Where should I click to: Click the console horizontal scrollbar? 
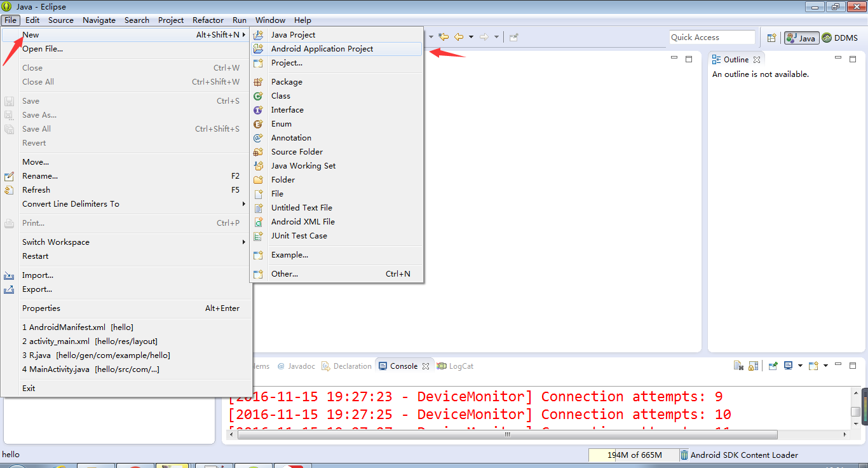click(506, 435)
